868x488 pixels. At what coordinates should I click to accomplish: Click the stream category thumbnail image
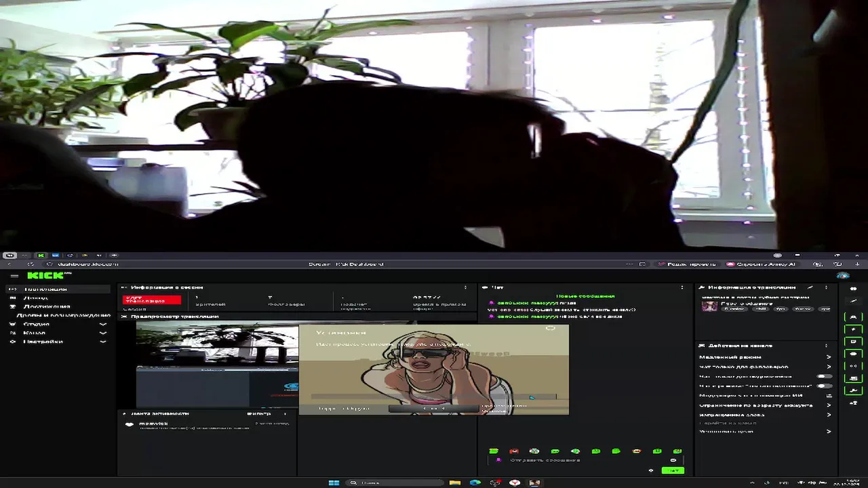(x=709, y=306)
